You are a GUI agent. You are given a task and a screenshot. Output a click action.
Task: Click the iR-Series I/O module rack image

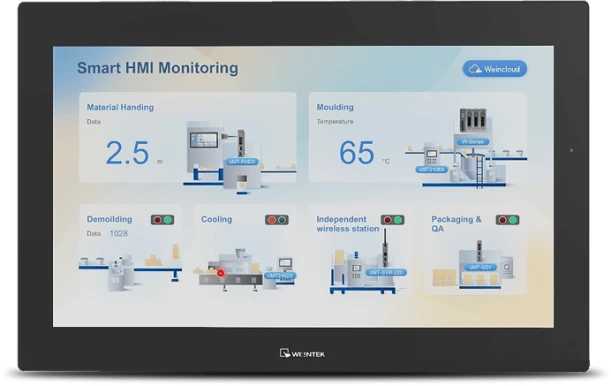473,120
